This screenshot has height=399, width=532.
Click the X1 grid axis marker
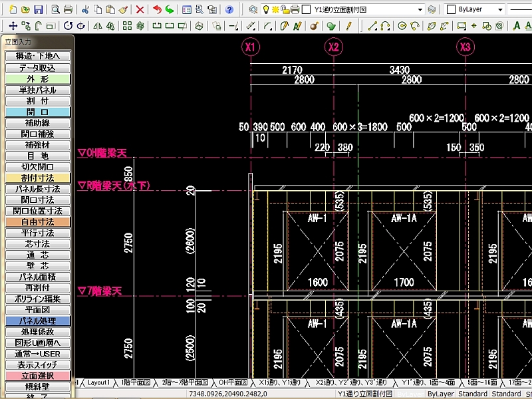pos(251,47)
